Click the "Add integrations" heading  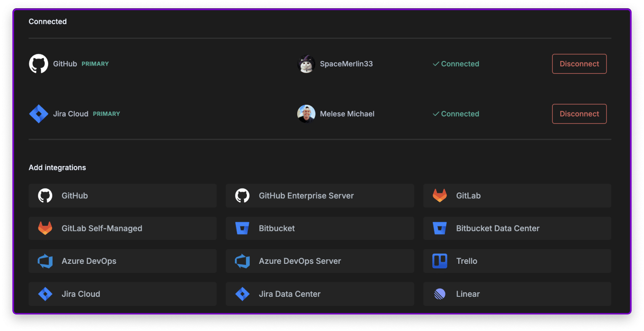(x=57, y=167)
